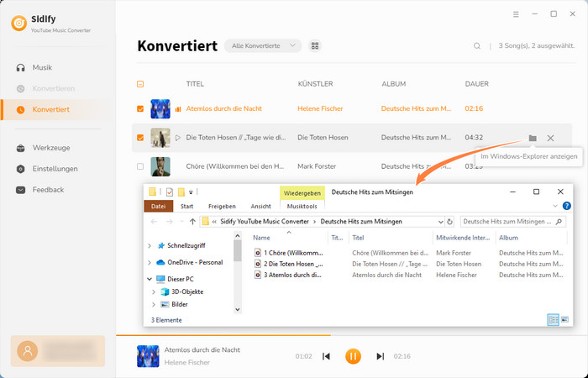Open the Alle Konvertierte dropdown
Viewport: 588px width, 378px height.
(263, 45)
